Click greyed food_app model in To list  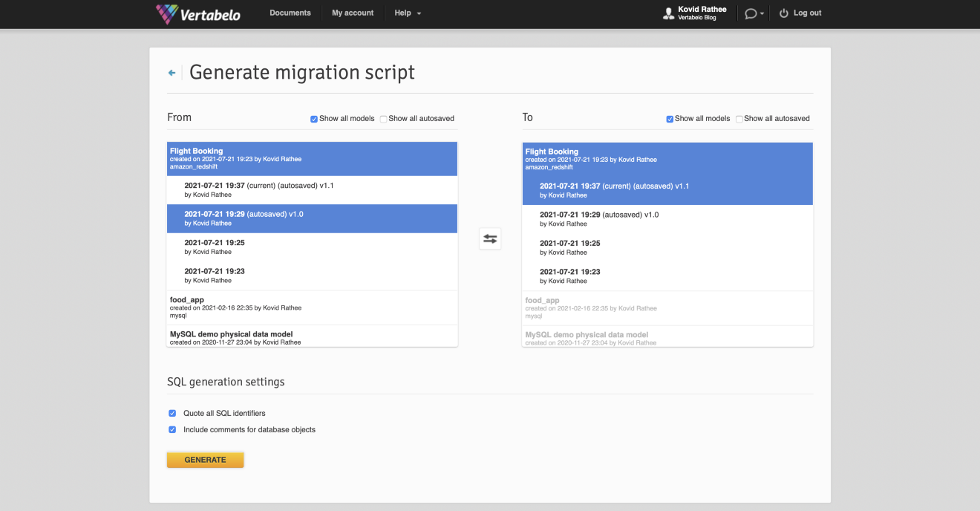click(x=667, y=308)
